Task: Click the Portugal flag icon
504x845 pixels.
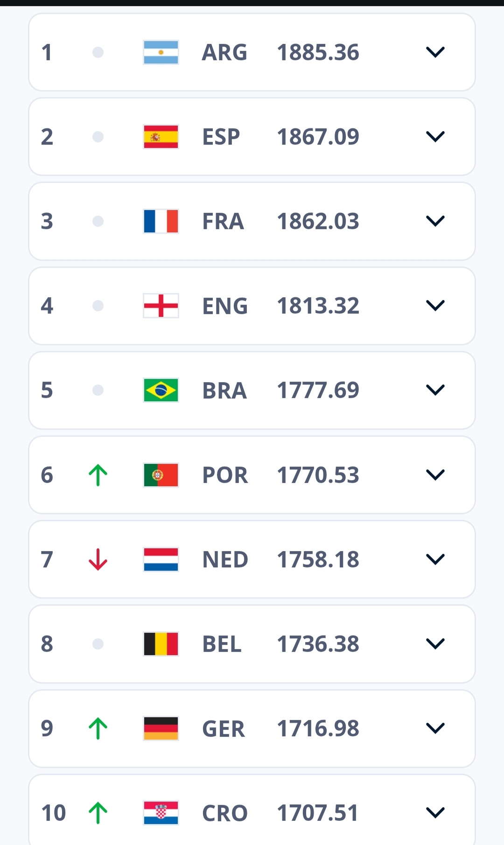Action: pos(161,475)
